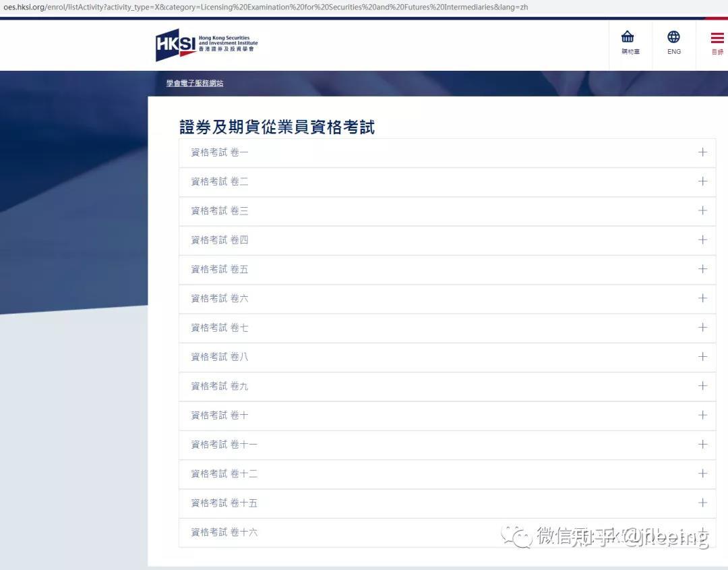The height and width of the screenshot is (570, 728).
Task: Expand plus icon for 資格考試 卷一
Action: click(702, 152)
